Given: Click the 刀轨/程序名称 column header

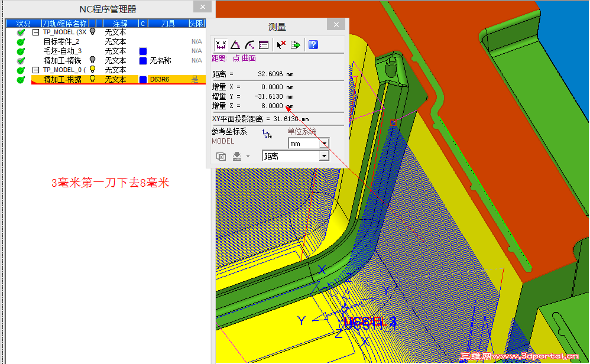Looking at the screenshot, I should (x=64, y=23).
